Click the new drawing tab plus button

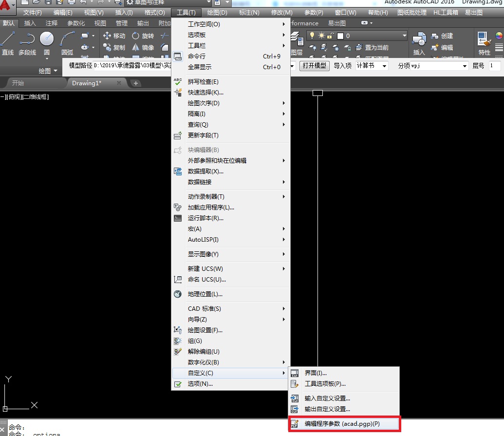coord(136,83)
